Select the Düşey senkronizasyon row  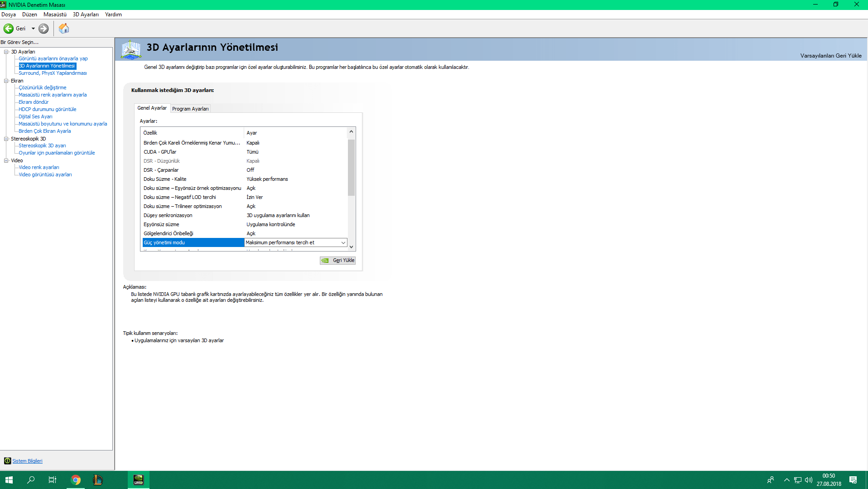(245, 215)
